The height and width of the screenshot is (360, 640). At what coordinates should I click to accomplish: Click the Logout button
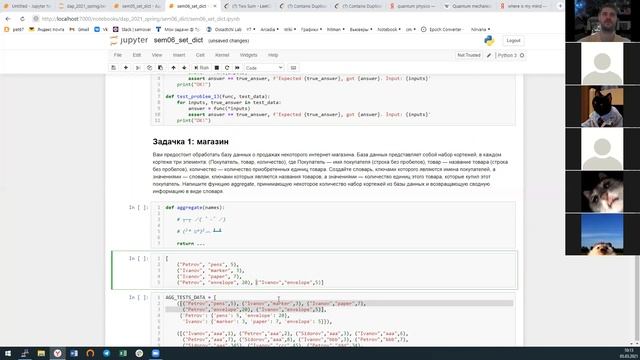pos(513,41)
